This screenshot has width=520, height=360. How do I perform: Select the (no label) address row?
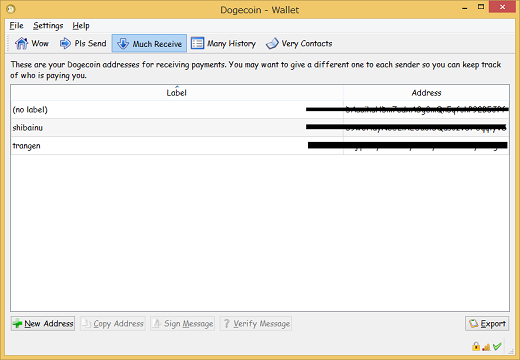coord(260,110)
